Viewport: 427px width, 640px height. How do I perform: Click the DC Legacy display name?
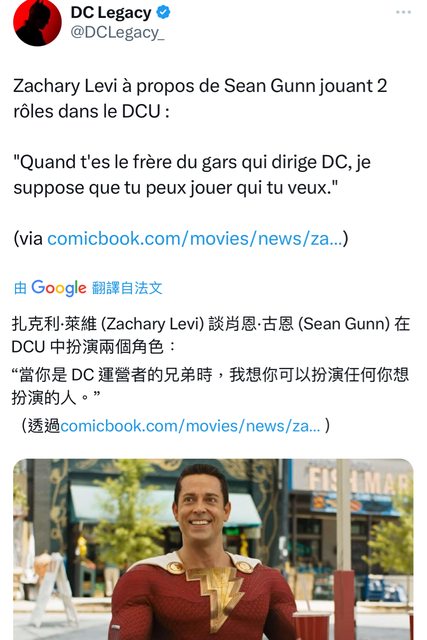click(111, 13)
